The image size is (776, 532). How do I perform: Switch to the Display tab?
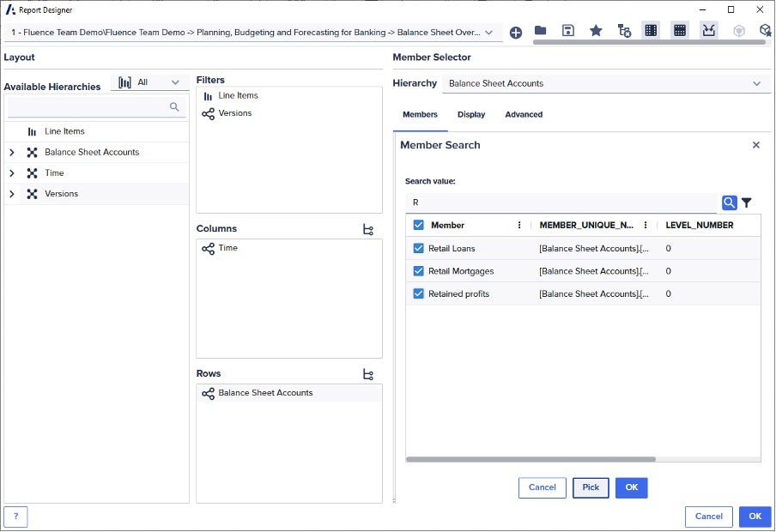[471, 114]
